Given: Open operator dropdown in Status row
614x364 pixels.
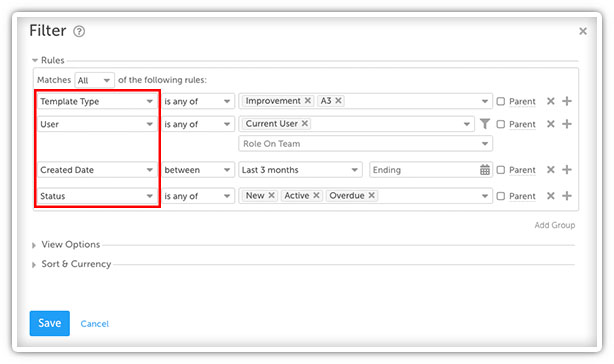Looking at the screenshot, I should point(198,196).
